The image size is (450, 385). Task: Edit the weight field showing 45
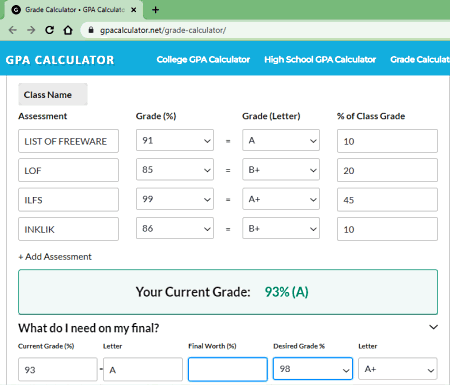[387, 200]
